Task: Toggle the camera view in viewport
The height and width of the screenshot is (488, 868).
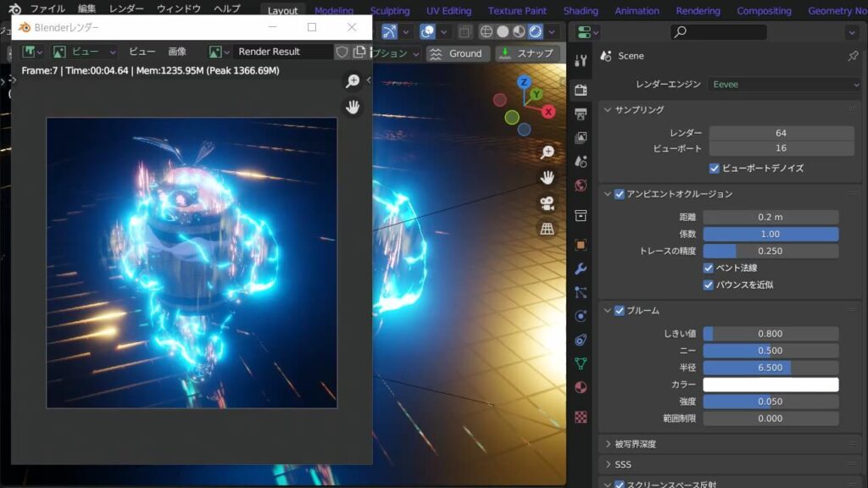Action: point(547,203)
